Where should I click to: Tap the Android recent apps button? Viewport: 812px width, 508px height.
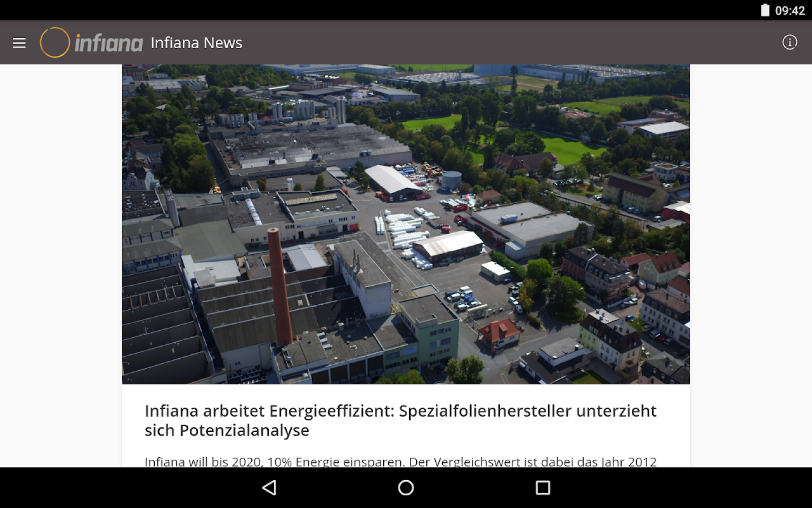pyautogui.click(x=543, y=488)
